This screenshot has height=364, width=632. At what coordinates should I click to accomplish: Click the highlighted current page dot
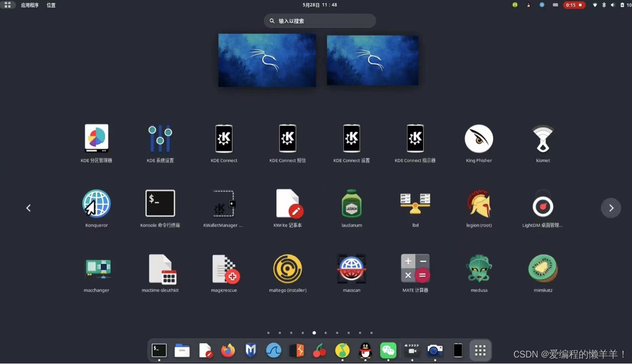314,333
